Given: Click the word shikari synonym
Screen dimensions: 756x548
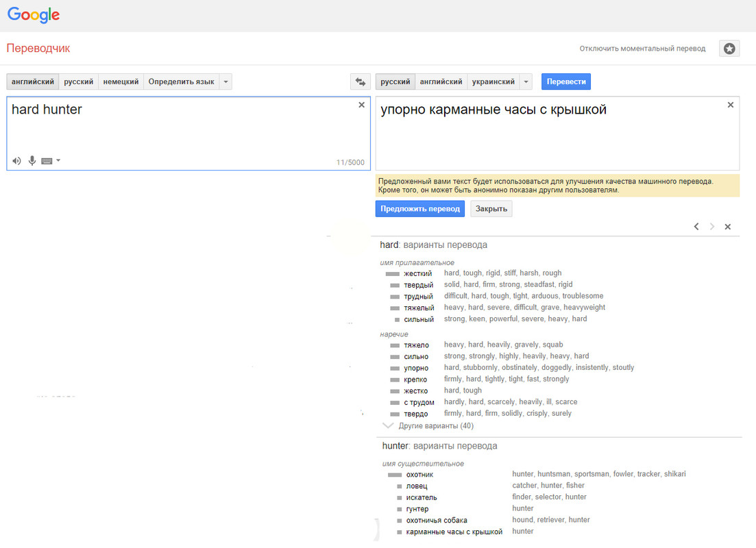Looking at the screenshot, I should point(674,474).
